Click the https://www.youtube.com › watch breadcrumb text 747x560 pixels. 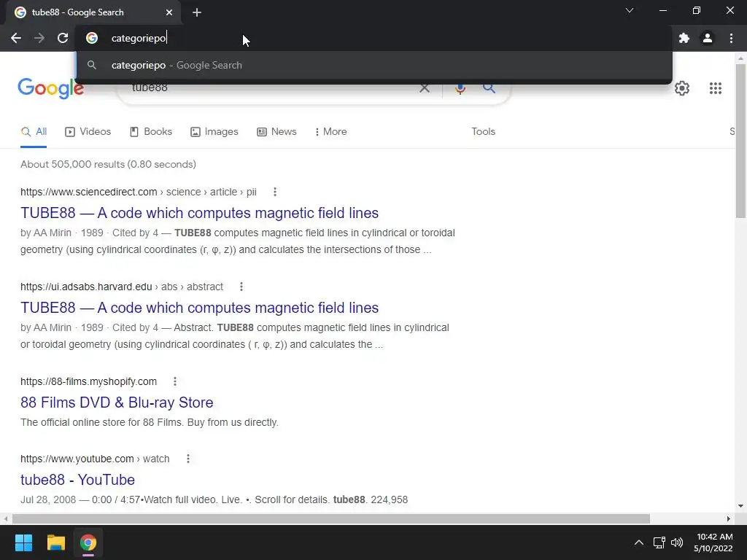(95, 459)
